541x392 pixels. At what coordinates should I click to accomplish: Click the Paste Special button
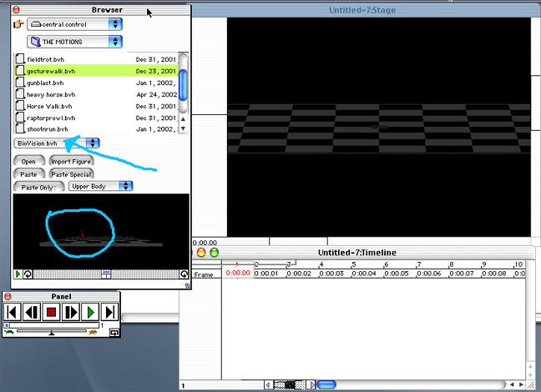70,173
